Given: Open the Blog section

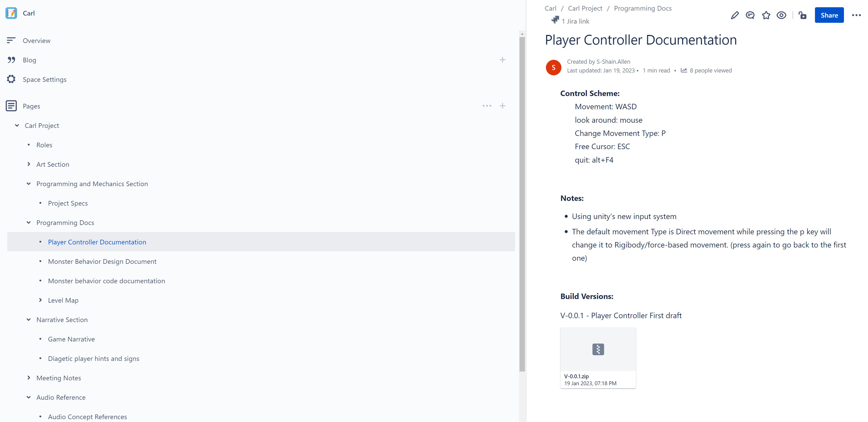Looking at the screenshot, I should 29,60.
